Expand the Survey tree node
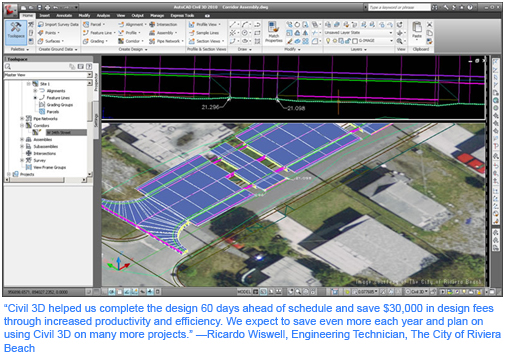This screenshot has height=360, width=505. 22,160
